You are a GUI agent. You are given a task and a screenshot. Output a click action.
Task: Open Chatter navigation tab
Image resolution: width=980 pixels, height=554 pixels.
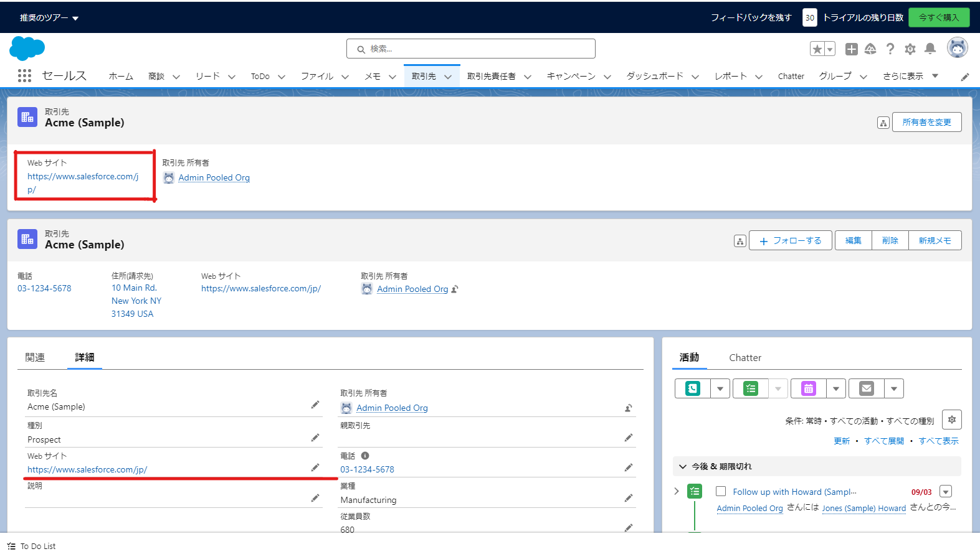pos(791,76)
